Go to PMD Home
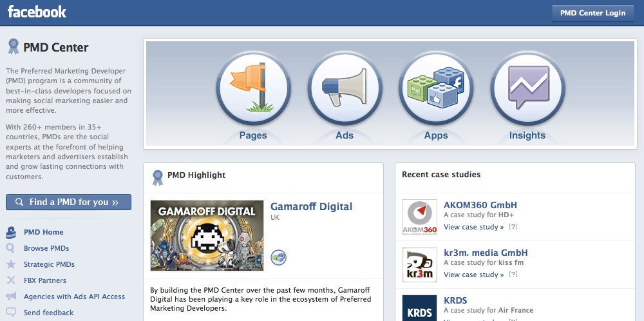 point(44,232)
